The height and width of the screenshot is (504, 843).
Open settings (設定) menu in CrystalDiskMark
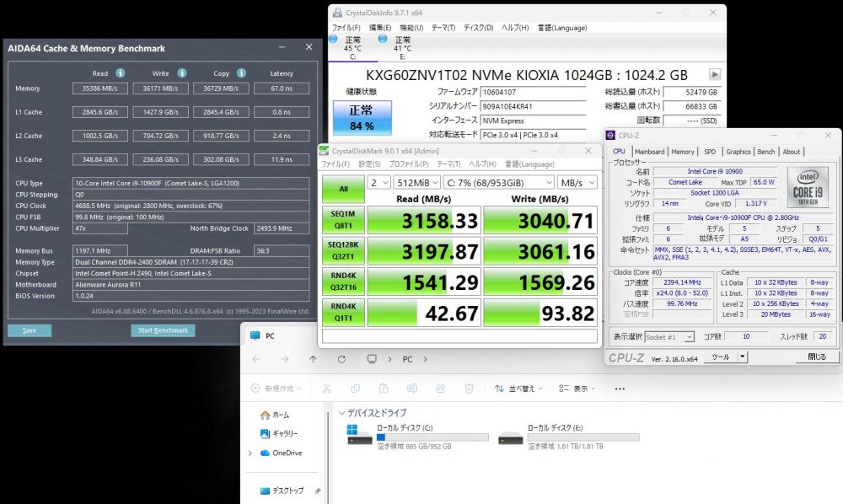tap(369, 164)
